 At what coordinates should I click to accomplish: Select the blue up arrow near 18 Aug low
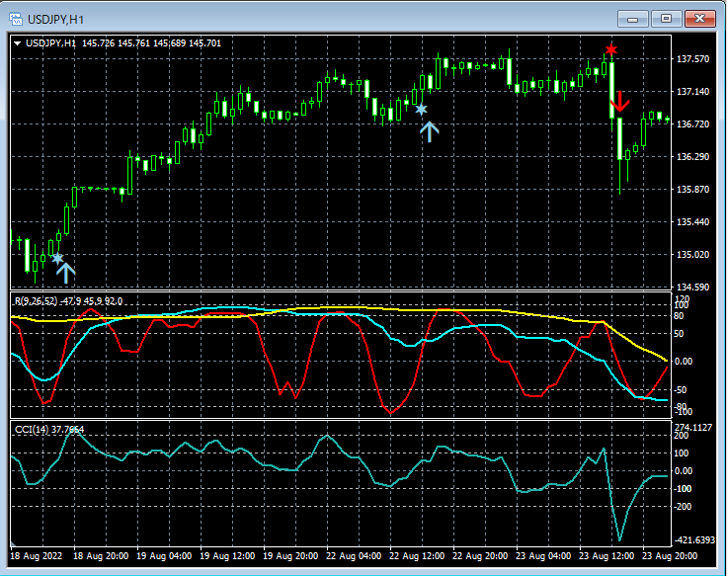click(x=65, y=273)
